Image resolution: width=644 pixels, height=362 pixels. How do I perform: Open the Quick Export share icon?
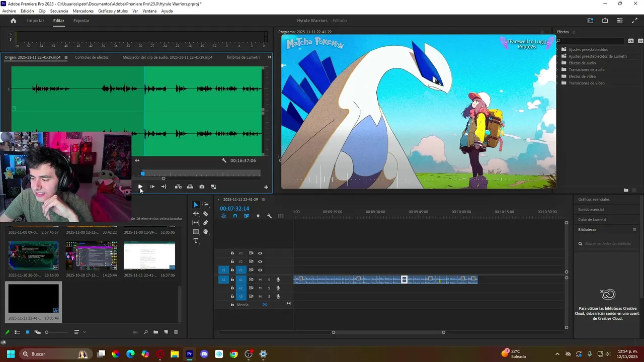click(x=605, y=21)
